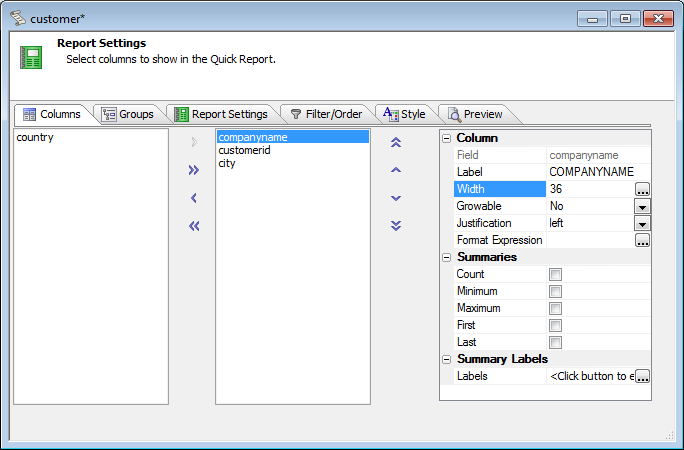Move all columns right with double arrow
Viewport: 684px width, 450px height.
click(x=194, y=170)
